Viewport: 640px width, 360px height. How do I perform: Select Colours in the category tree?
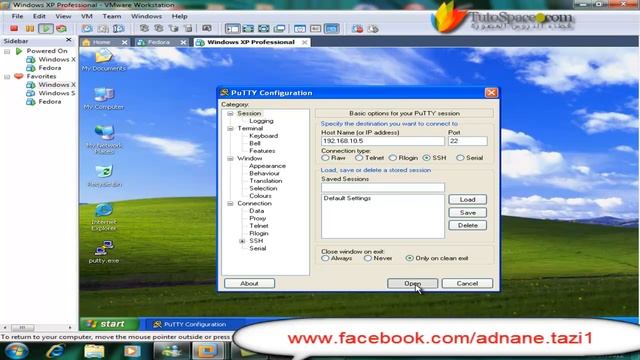(x=260, y=196)
